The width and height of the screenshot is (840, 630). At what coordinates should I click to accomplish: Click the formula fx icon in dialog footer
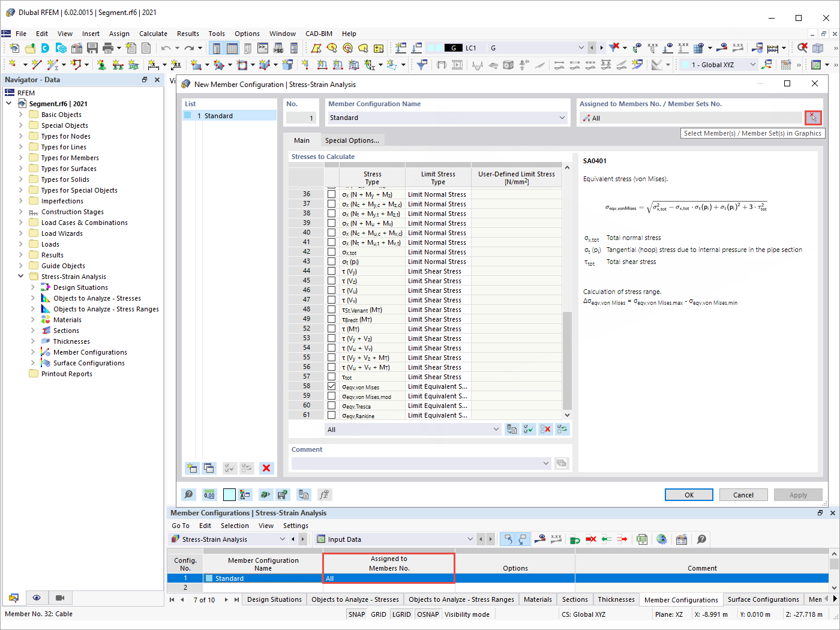pos(324,494)
